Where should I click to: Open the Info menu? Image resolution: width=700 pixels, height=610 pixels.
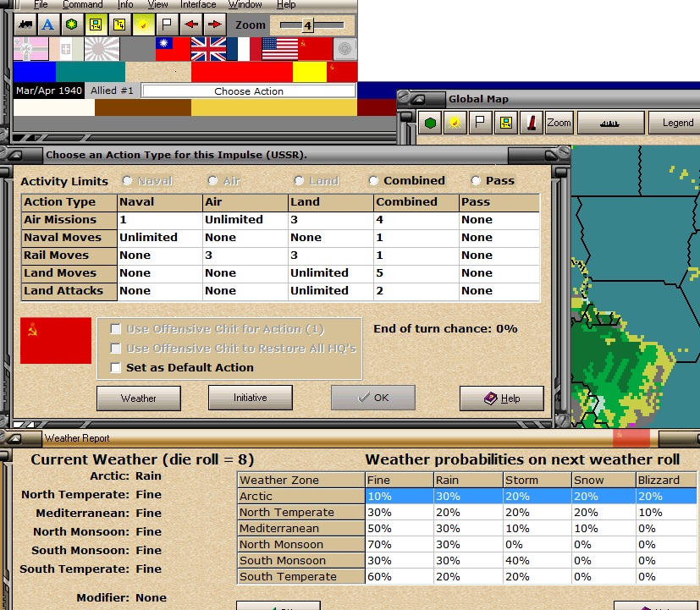click(125, 4)
